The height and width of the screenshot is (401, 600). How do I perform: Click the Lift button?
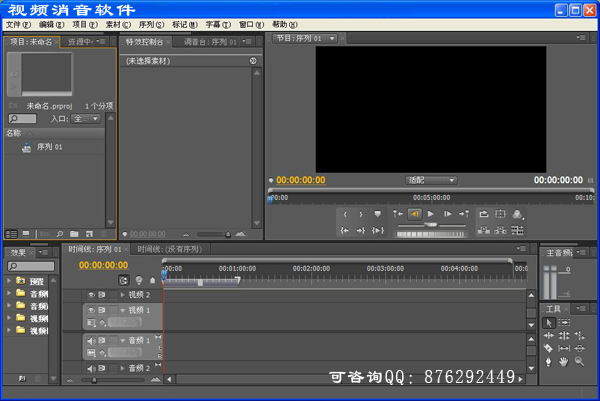click(x=484, y=230)
